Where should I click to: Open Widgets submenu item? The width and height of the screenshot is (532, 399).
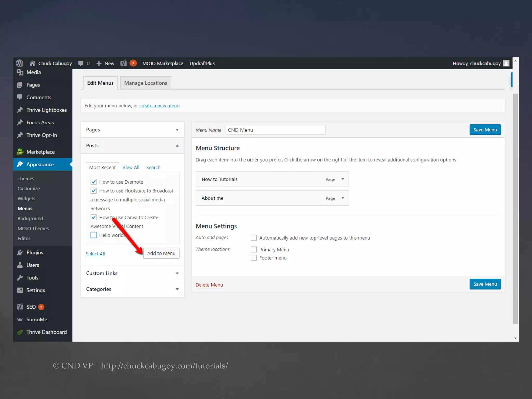(x=26, y=198)
